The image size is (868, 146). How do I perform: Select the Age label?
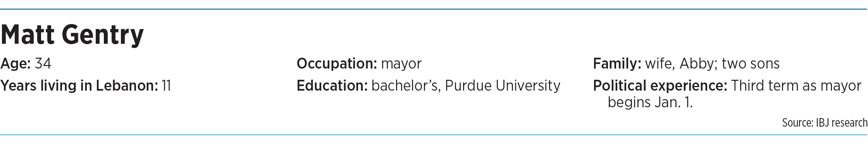16,64
